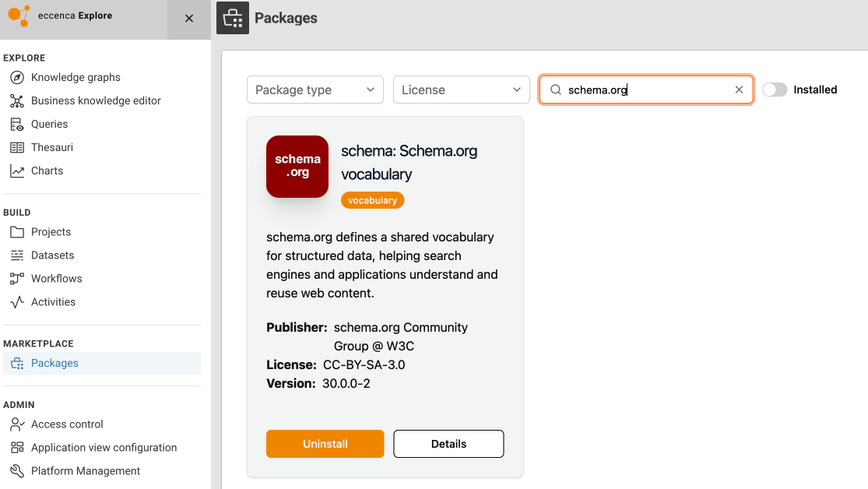Open Projects in Build section

tap(102, 232)
